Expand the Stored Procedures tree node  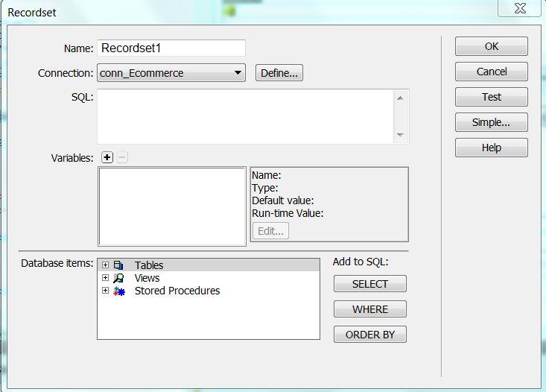[105, 290]
